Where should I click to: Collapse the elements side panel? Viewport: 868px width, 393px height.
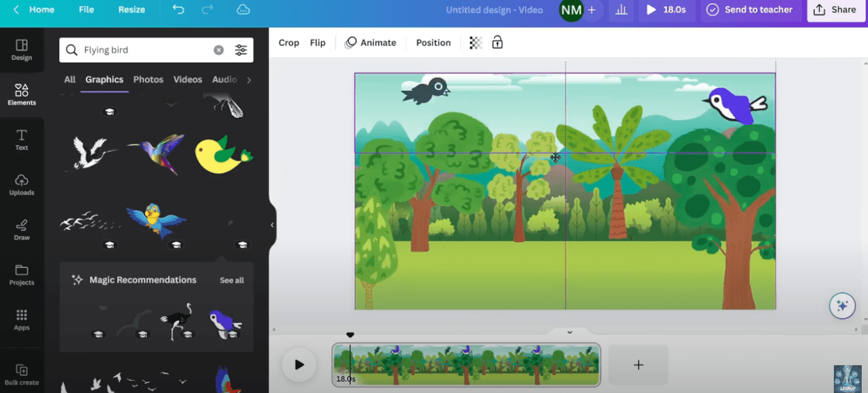pos(272,225)
